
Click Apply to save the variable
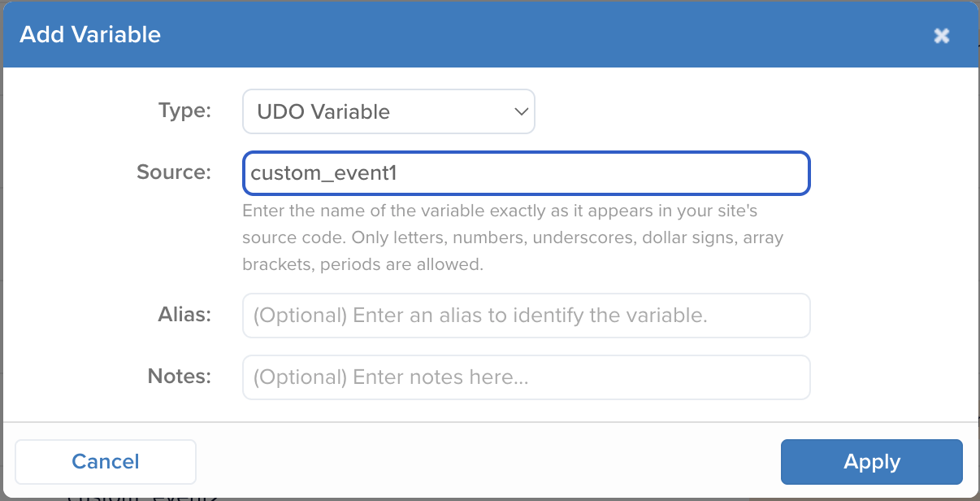pos(871,461)
